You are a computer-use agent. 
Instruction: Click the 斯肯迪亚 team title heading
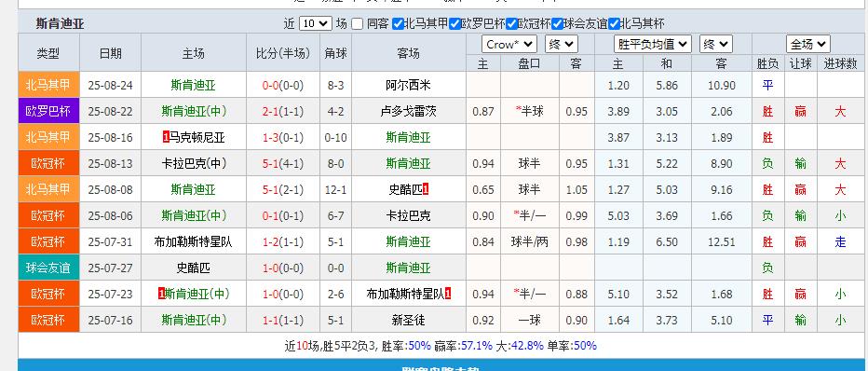(61, 24)
